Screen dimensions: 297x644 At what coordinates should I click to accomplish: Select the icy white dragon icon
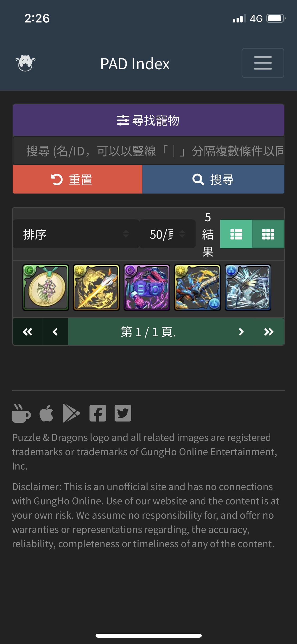coord(248,287)
